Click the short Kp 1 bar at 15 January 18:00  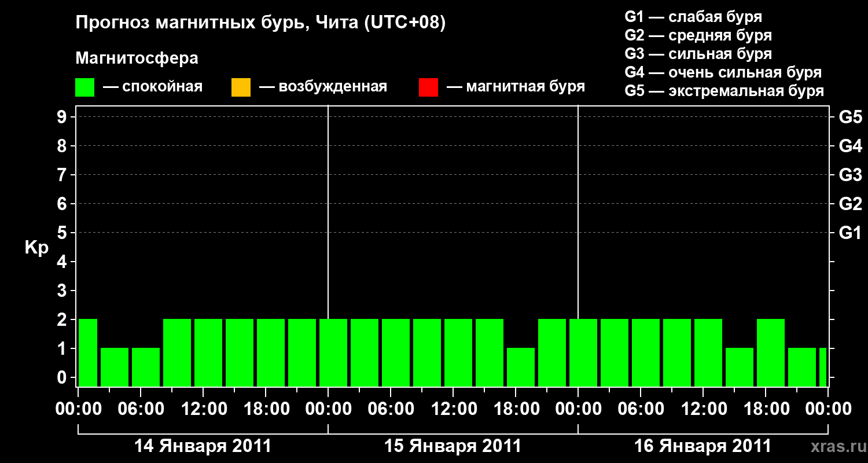521,367
